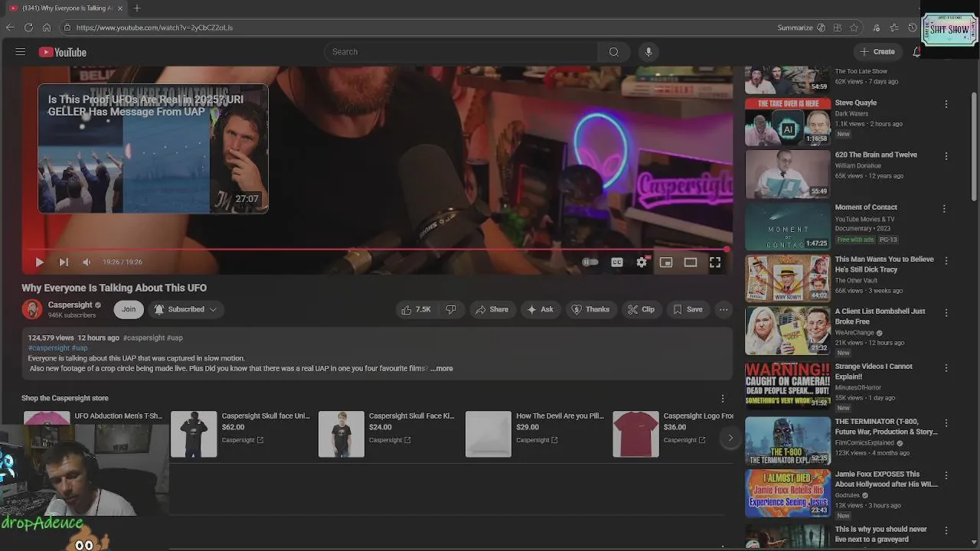Screen dimensions: 980x551
Task: Open options for Dick Tracy video
Action: [x=946, y=261]
